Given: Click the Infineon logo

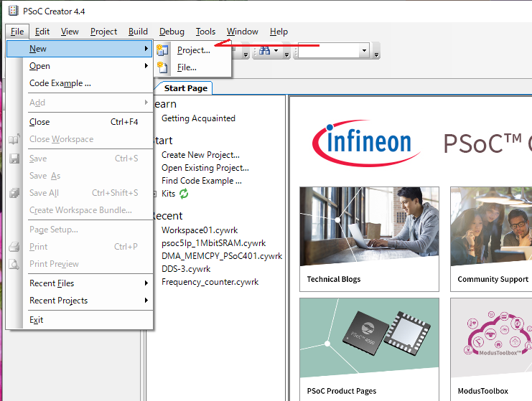Looking at the screenshot, I should [x=366, y=143].
